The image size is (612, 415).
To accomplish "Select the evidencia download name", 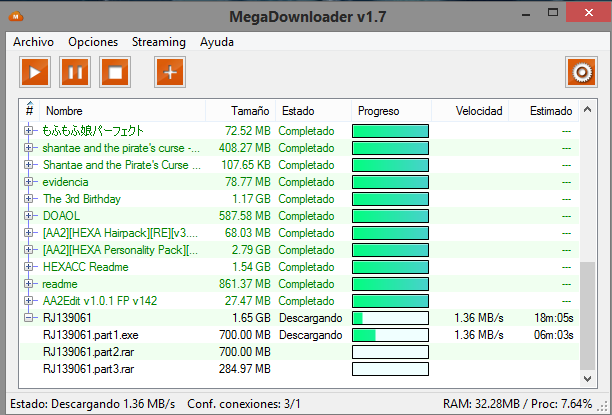I will [65, 182].
